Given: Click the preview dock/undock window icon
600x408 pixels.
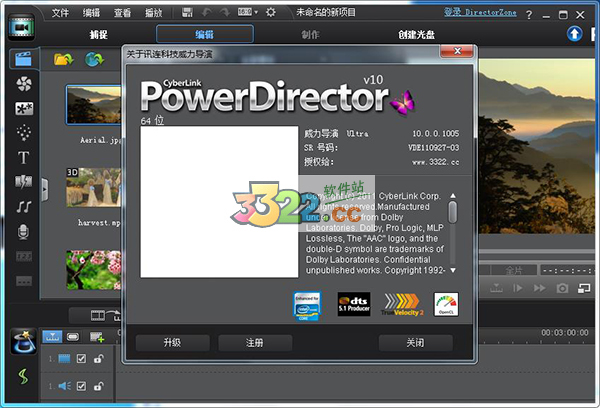Looking at the screenshot, I should pos(584,288).
